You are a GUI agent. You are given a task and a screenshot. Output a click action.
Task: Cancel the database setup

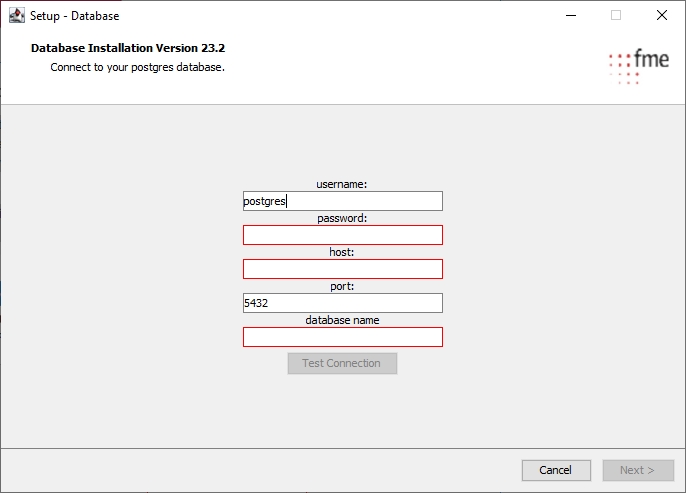point(555,470)
